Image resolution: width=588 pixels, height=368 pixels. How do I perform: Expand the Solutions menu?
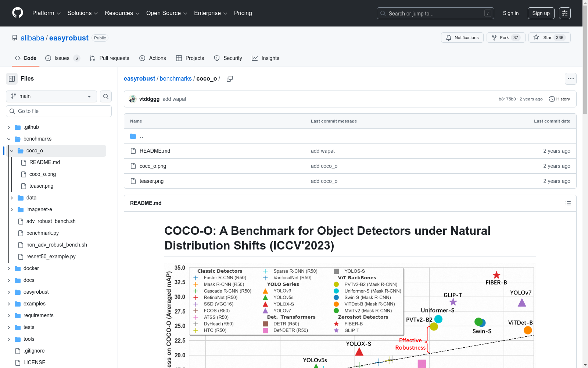[x=83, y=13]
